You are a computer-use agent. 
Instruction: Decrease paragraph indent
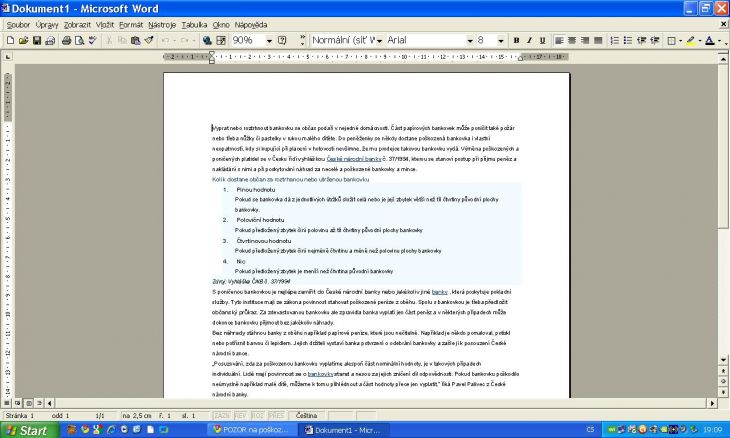(642, 40)
